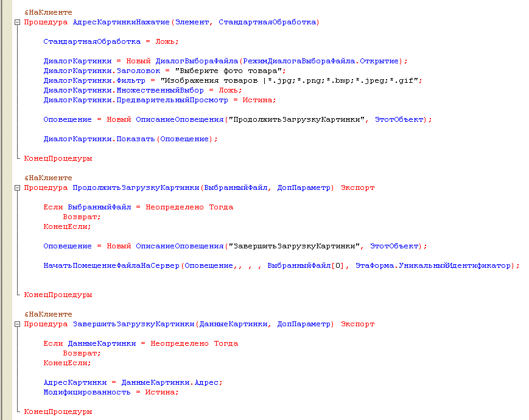Click the ДанныеКартинки parameter in procedure header
The height and width of the screenshot is (420, 529).
234,324
